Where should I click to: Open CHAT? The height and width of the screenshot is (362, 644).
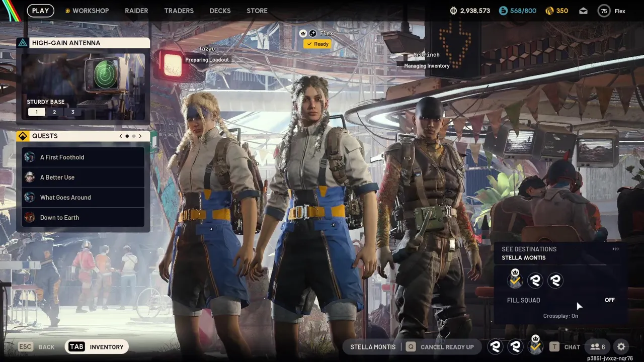coord(572,347)
